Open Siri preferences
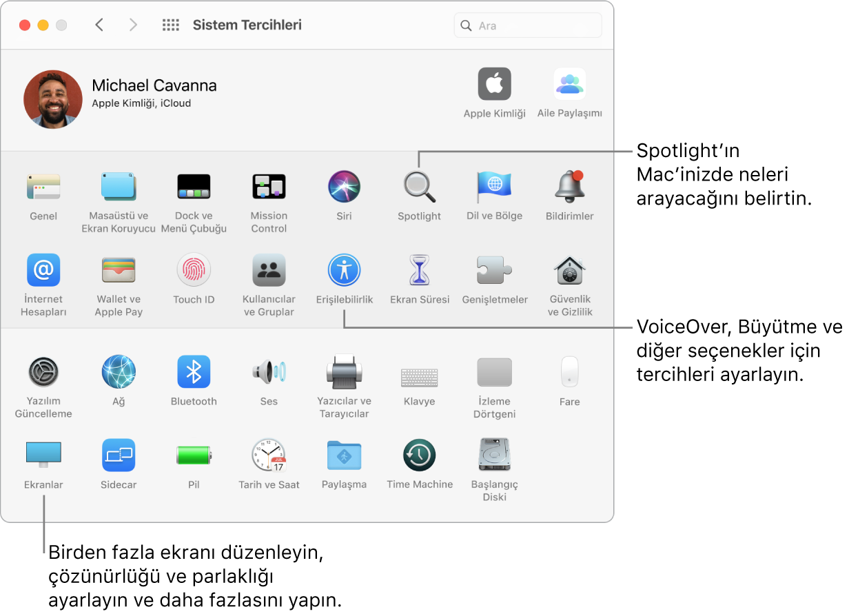 [344, 186]
